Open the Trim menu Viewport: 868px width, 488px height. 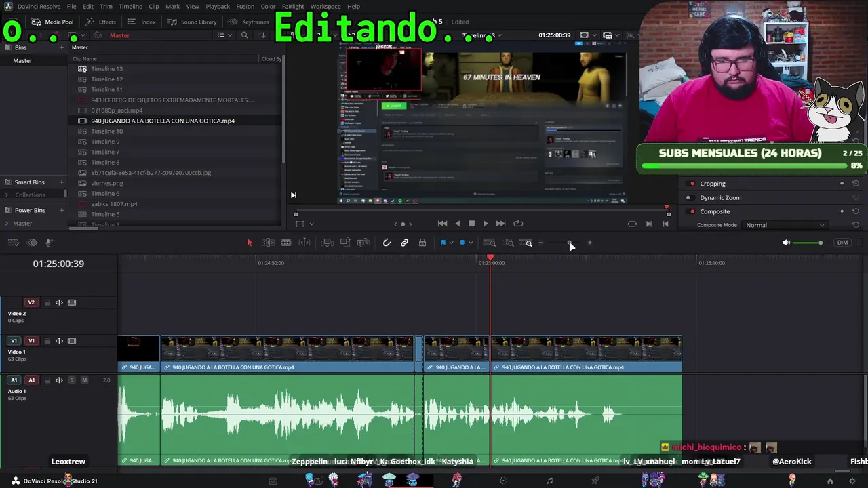coord(106,7)
